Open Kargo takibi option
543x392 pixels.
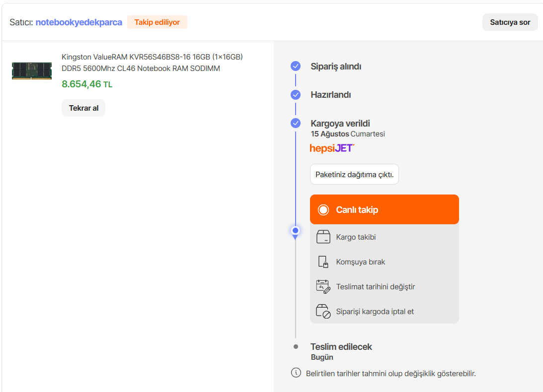[385, 237]
